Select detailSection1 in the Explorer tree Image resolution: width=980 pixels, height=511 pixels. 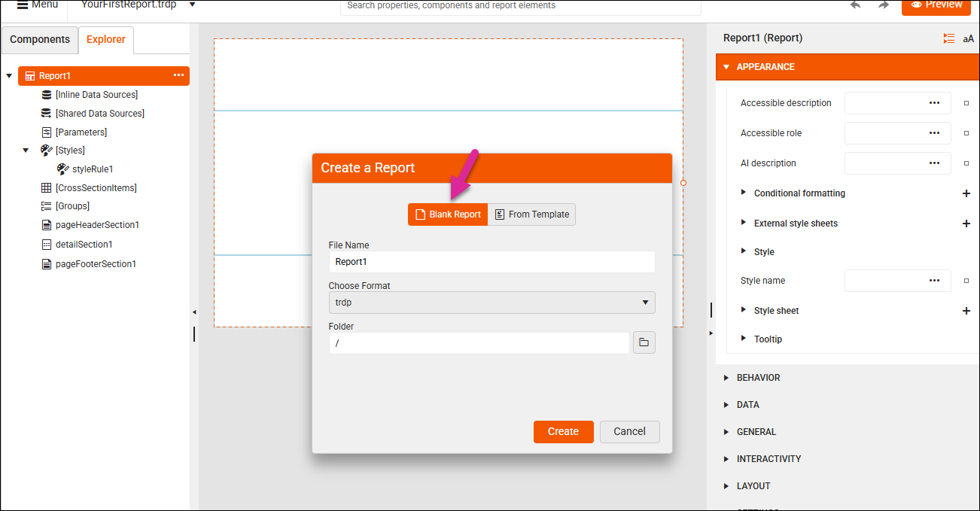[x=84, y=245]
